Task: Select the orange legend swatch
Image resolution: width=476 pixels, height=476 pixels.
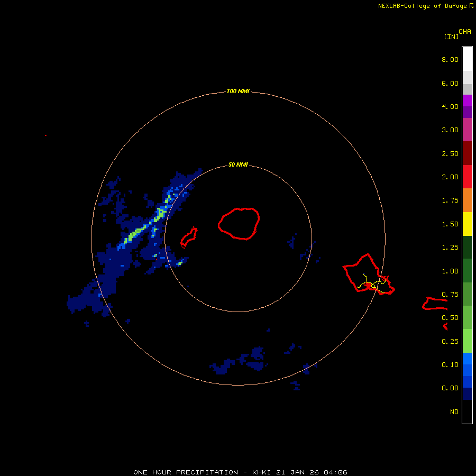Action: [x=467, y=200]
